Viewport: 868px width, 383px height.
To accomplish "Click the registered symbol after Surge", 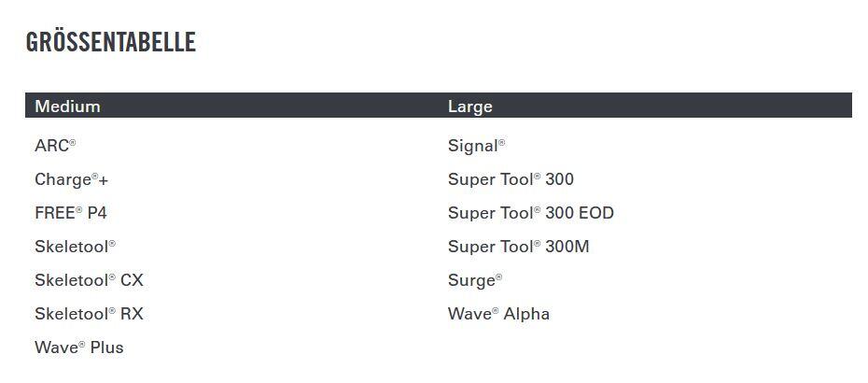I will tap(498, 277).
